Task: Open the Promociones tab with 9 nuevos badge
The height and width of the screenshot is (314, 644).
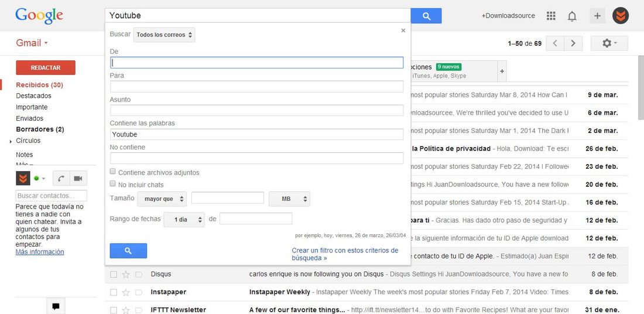Action: pyautogui.click(x=454, y=71)
